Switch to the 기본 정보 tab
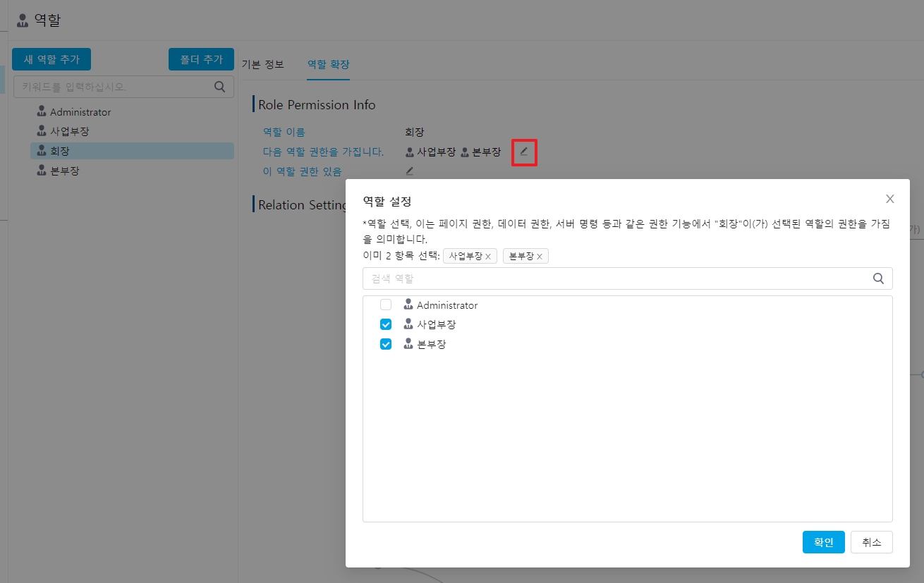Image resolution: width=924 pixels, height=583 pixels. pyautogui.click(x=262, y=64)
